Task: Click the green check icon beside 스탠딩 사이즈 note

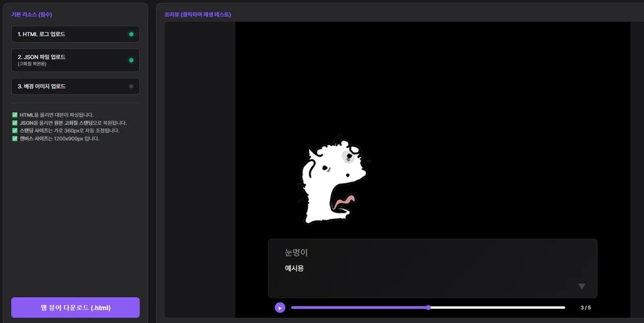Action: point(15,131)
